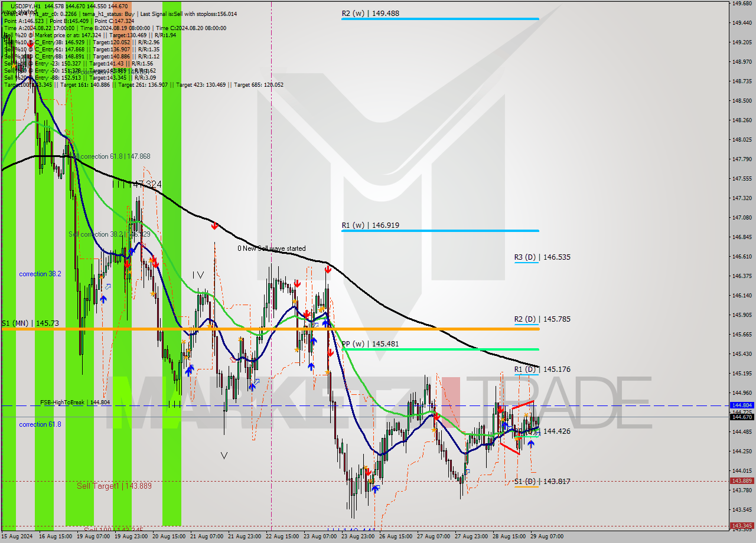Click the 148.025 price axis value
The height and width of the screenshot is (543, 756).
tap(742, 140)
